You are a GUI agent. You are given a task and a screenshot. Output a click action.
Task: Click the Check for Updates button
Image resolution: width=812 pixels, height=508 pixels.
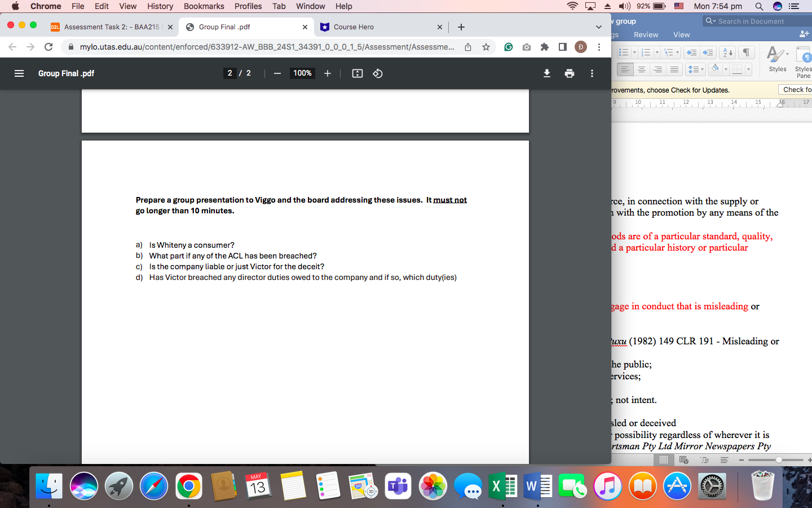(797, 89)
